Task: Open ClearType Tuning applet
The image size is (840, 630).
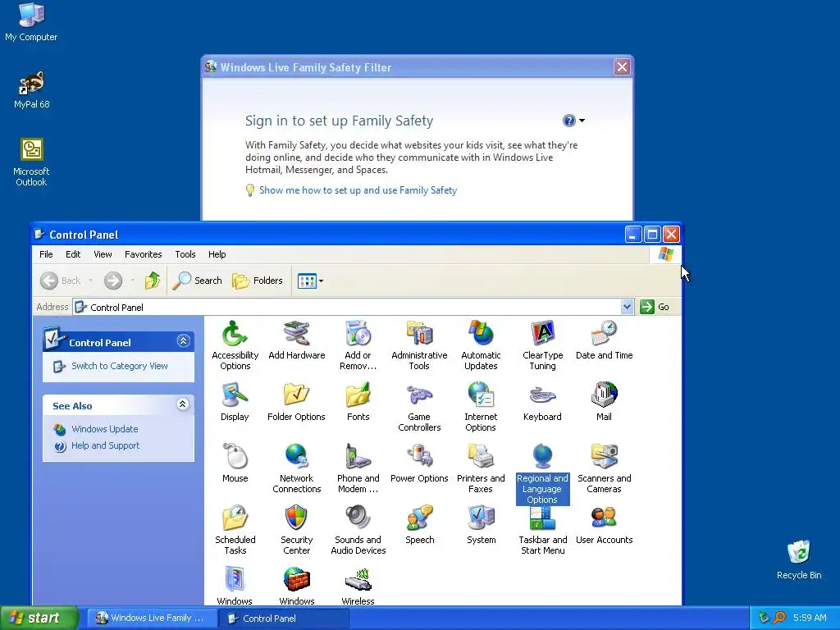Action: (x=542, y=345)
